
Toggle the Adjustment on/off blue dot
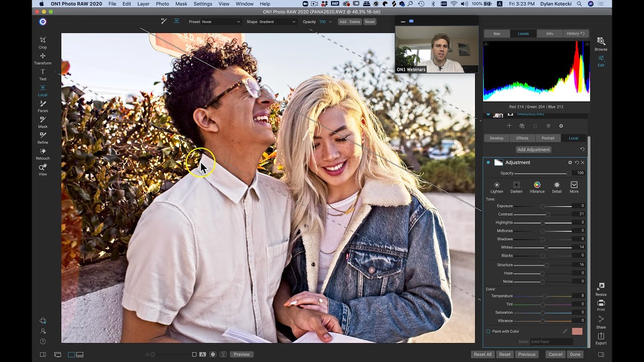coord(488,162)
